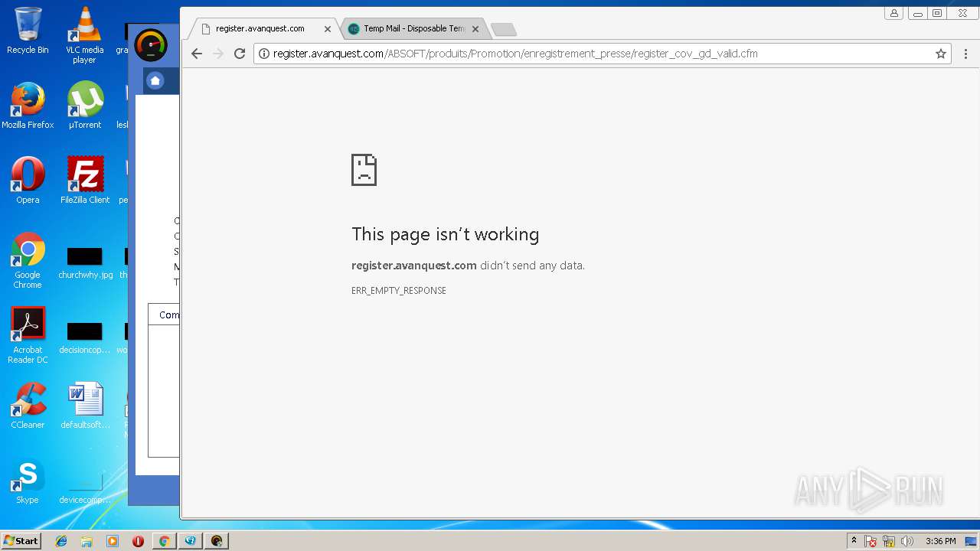Open a new tab
Viewport: 980px width, 551px height.
pyautogui.click(x=503, y=29)
